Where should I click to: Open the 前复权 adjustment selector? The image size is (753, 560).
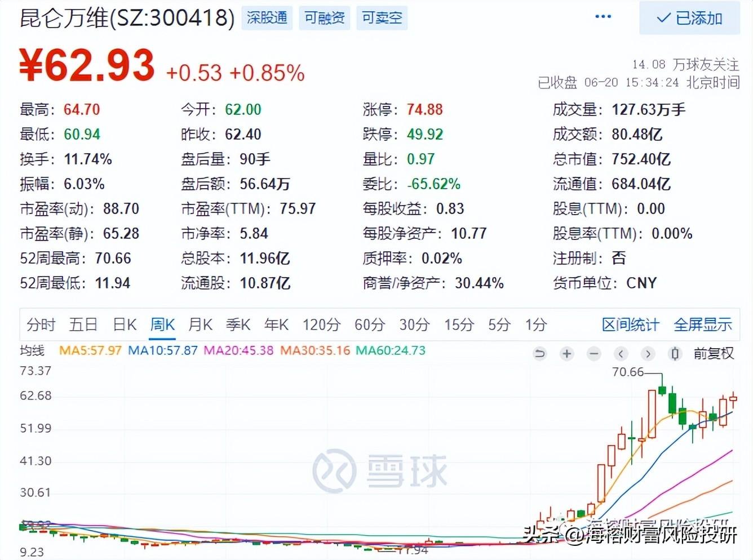click(x=714, y=354)
